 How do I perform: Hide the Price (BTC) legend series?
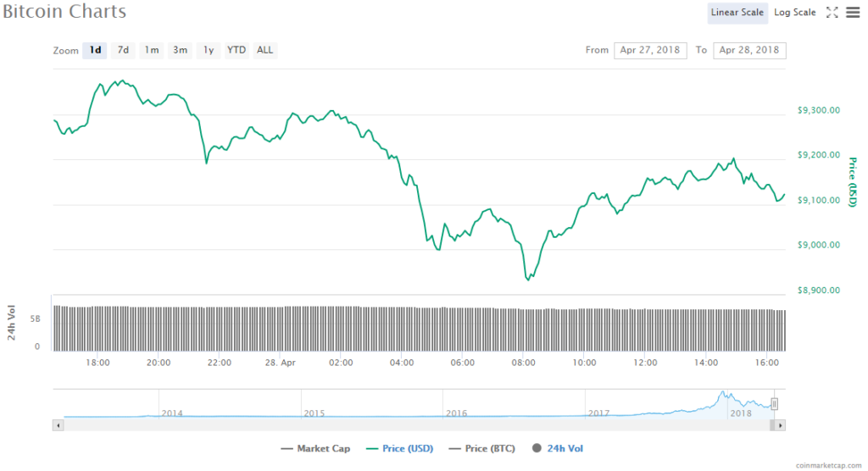(483, 448)
